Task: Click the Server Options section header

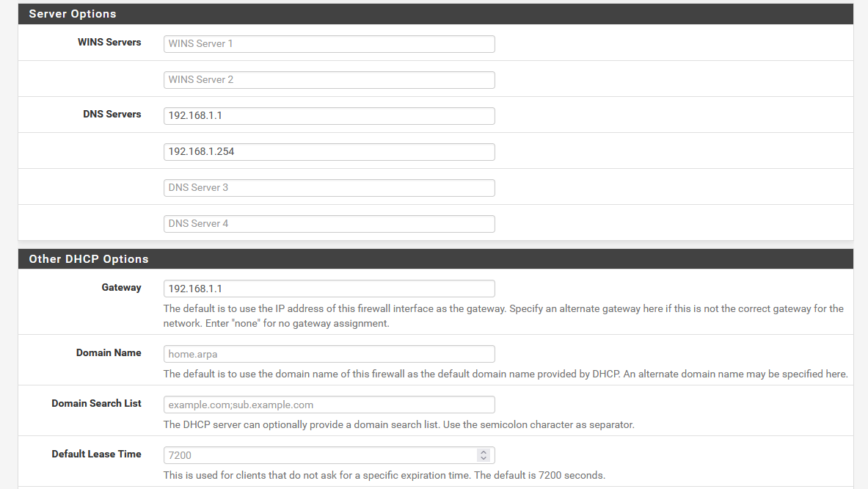Action: (73, 14)
